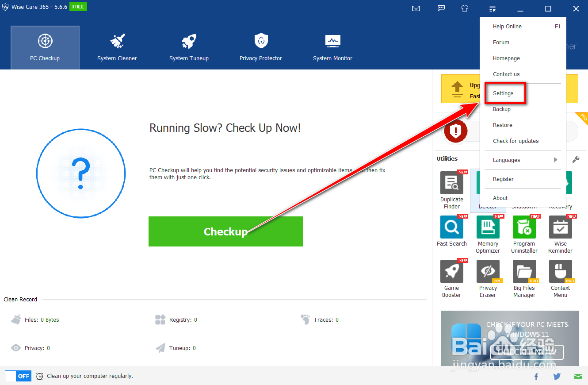Switch to System Cleaner tab

[117, 47]
